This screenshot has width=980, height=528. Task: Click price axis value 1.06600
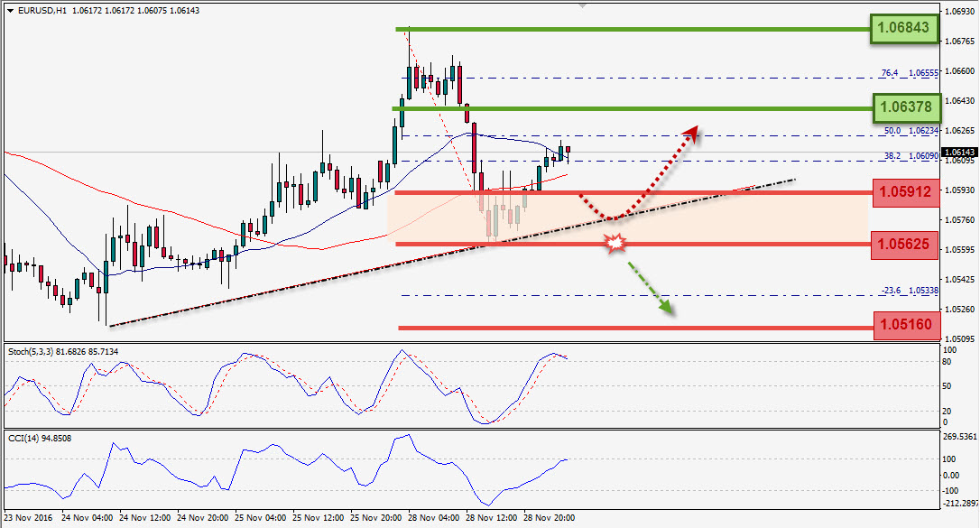[959, 71]
